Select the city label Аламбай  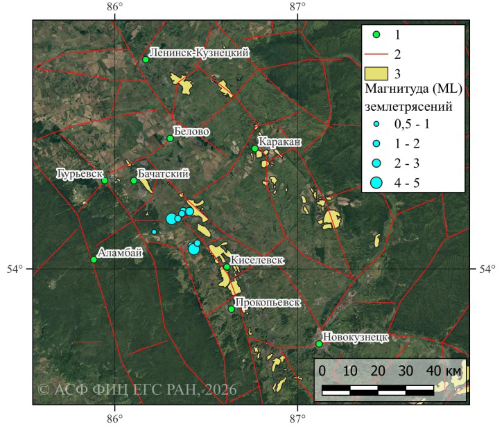pos(120,253)
